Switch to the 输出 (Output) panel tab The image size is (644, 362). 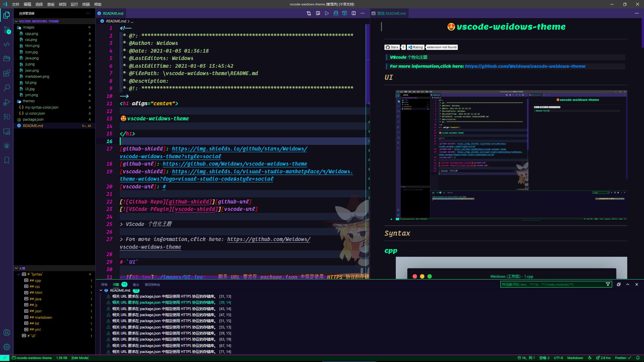pos(136,285)
